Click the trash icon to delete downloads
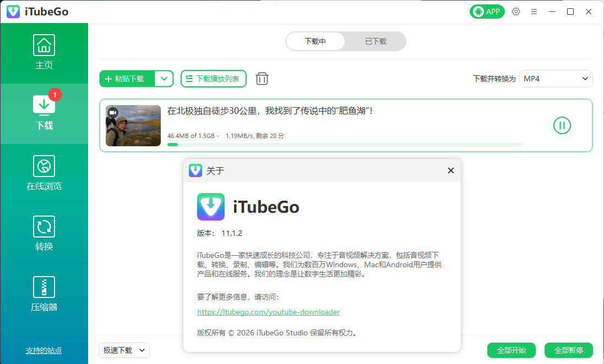 262,79
